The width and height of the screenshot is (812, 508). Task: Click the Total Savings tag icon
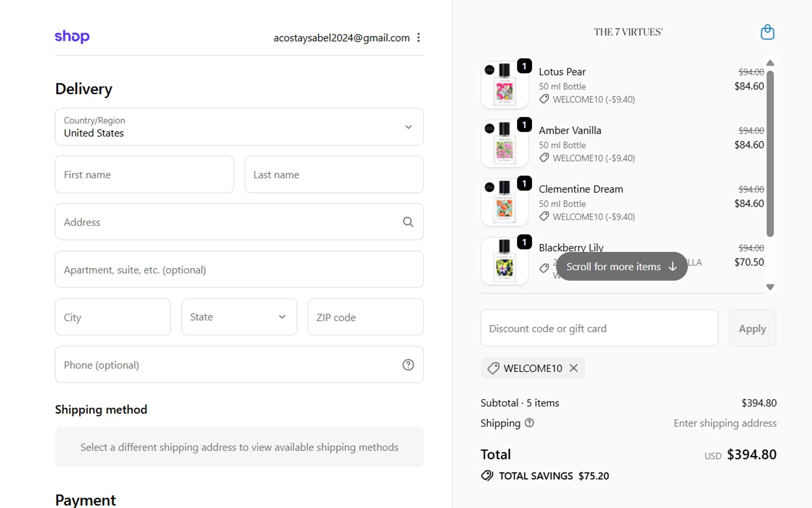[487, 476]
